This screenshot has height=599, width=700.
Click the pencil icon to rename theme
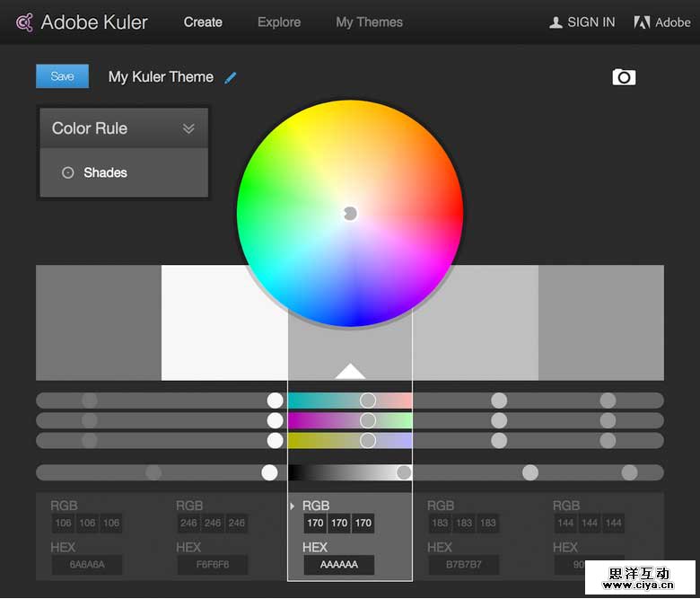click(x=231, y=77)
